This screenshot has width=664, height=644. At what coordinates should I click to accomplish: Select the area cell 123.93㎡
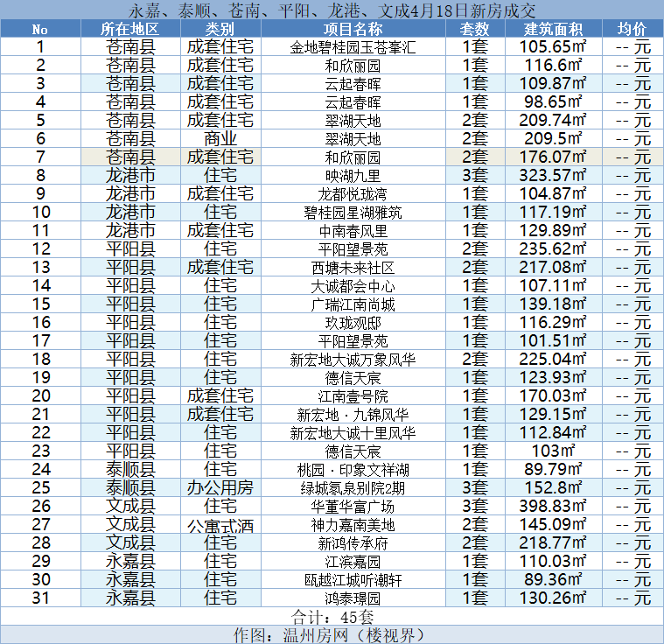point(553,377)
